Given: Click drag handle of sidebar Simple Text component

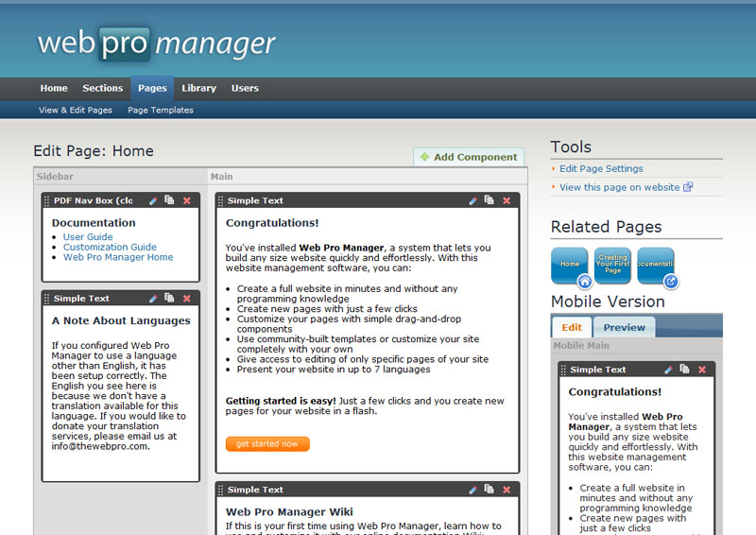Looking at the screenshot, I should (x=46, y=299).
